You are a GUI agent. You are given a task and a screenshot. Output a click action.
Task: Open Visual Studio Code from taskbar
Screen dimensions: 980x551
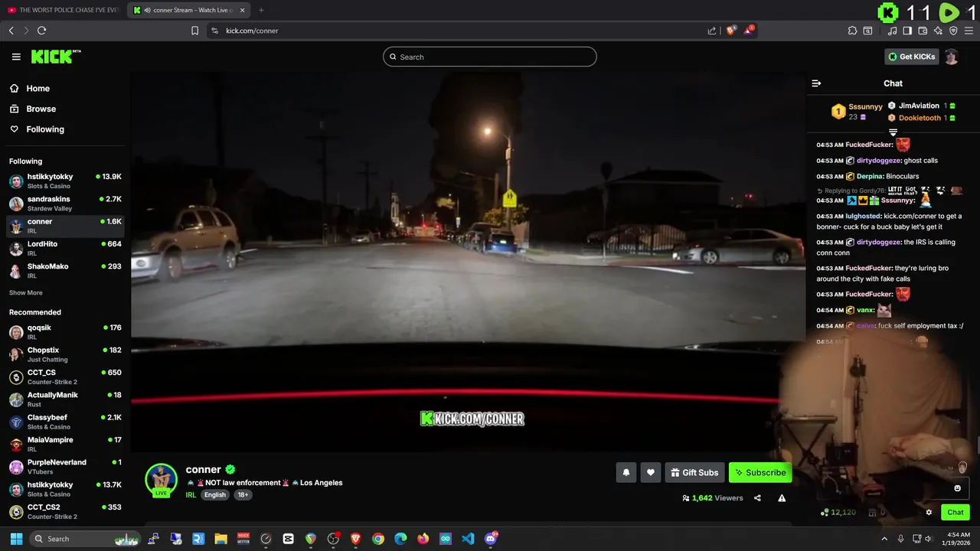468,539
